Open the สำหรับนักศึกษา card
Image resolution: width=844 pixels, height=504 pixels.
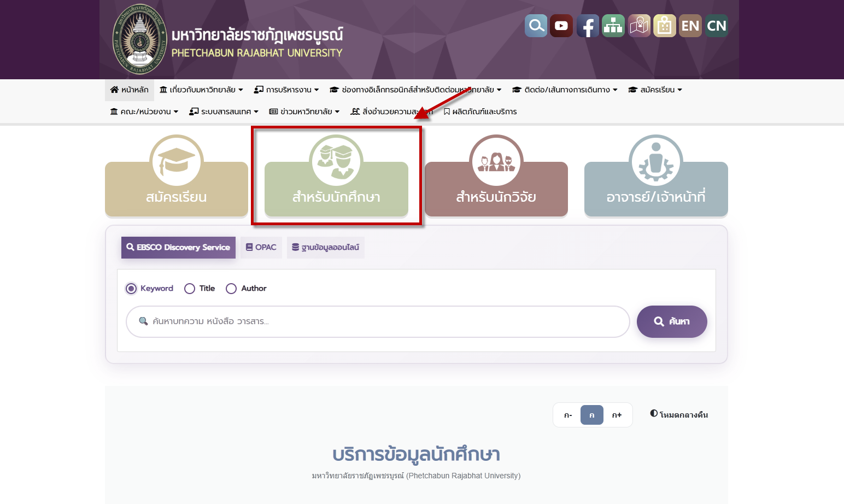click(336, 189)
